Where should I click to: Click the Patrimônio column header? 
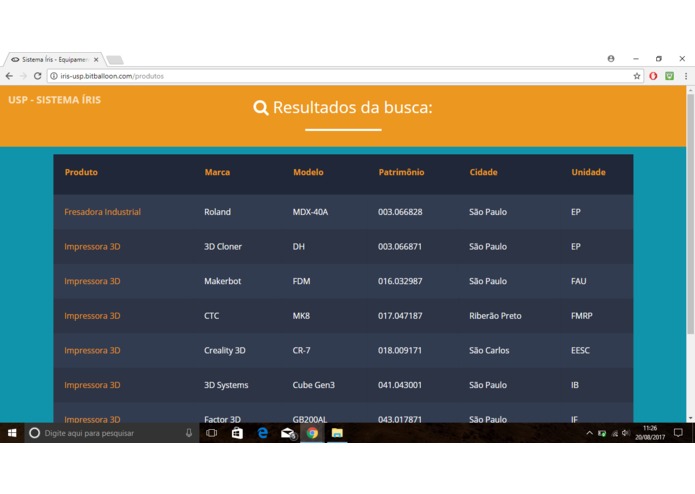coord(401,172)
